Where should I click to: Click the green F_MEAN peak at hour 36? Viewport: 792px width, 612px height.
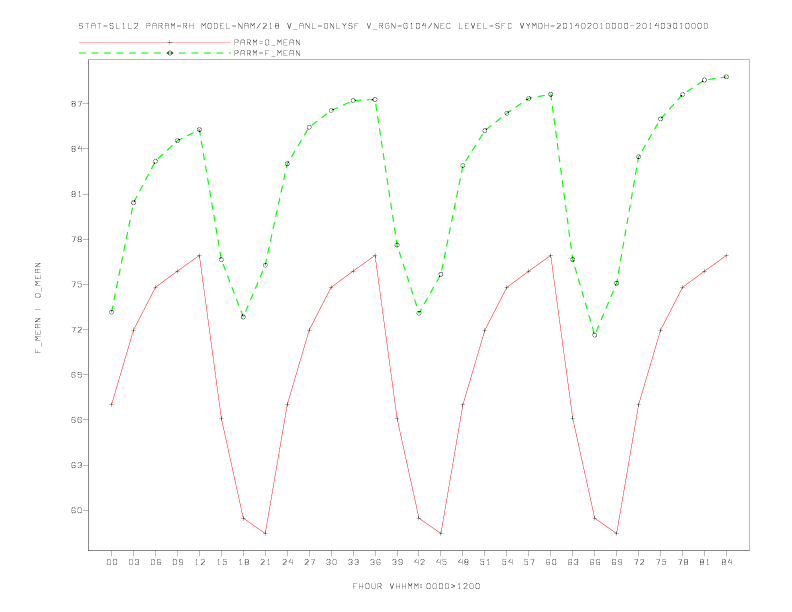(x=375, y=99)
